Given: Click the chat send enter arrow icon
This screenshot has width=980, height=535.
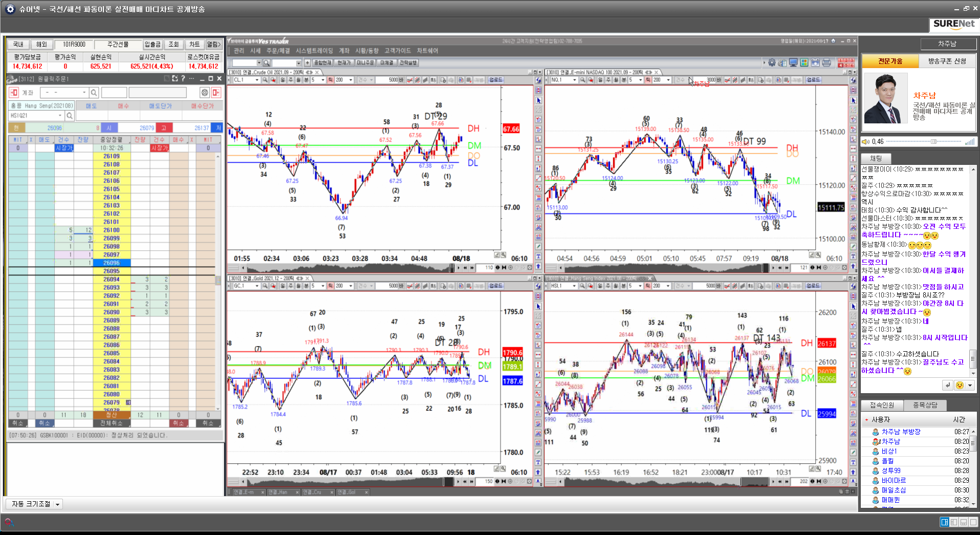Looking at the screenshot, I should point(948,386).
